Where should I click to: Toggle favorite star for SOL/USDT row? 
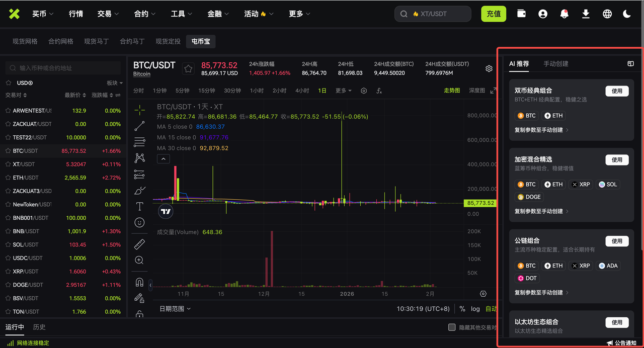tap(8, 245)
